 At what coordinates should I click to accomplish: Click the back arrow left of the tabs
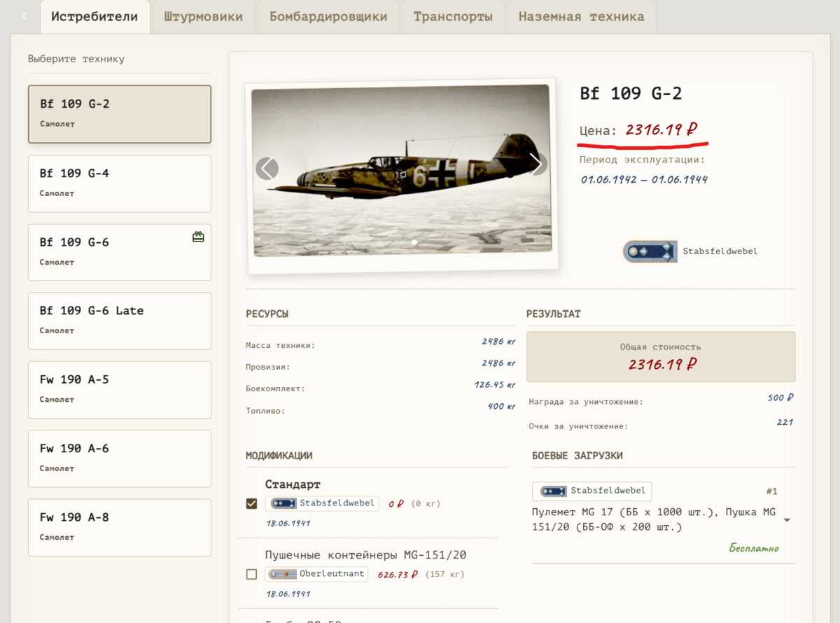click(24, 16)
